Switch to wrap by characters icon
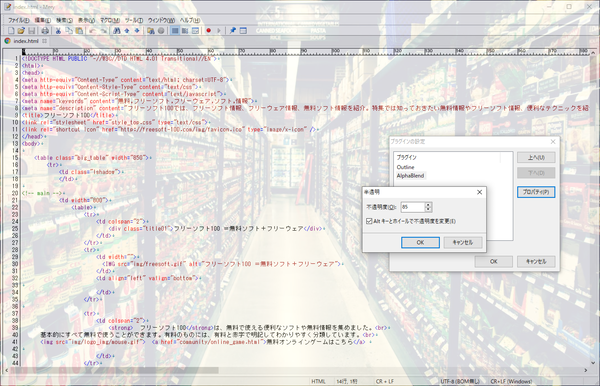The width and height of the screenshot is (600, 386). [x=185, y=31]
